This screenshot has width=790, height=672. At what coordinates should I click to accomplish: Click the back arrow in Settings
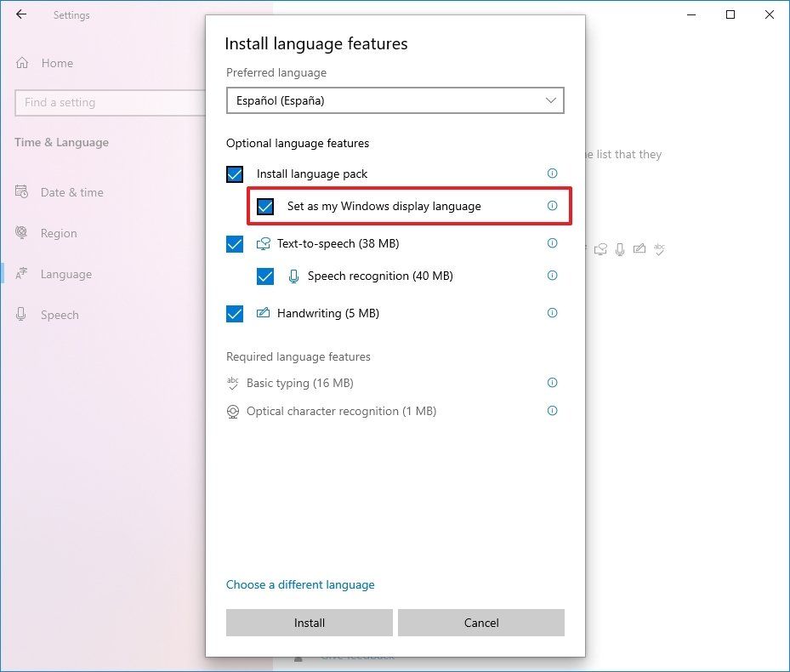point(20,14)
